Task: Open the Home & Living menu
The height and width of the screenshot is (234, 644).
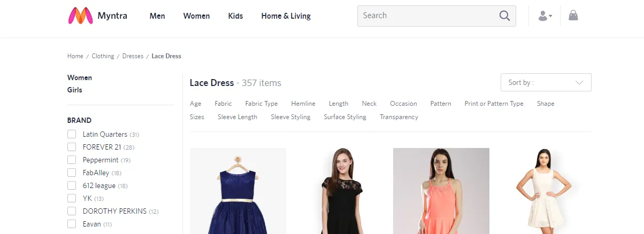Action: coord(286,16)
